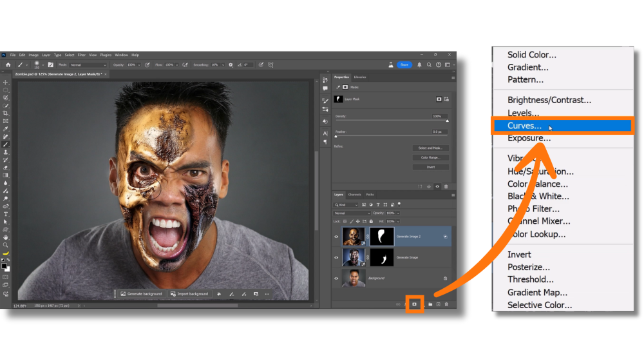Screen dimensions: 644x363
Task: Click the Generate background button
Action: 142,294
